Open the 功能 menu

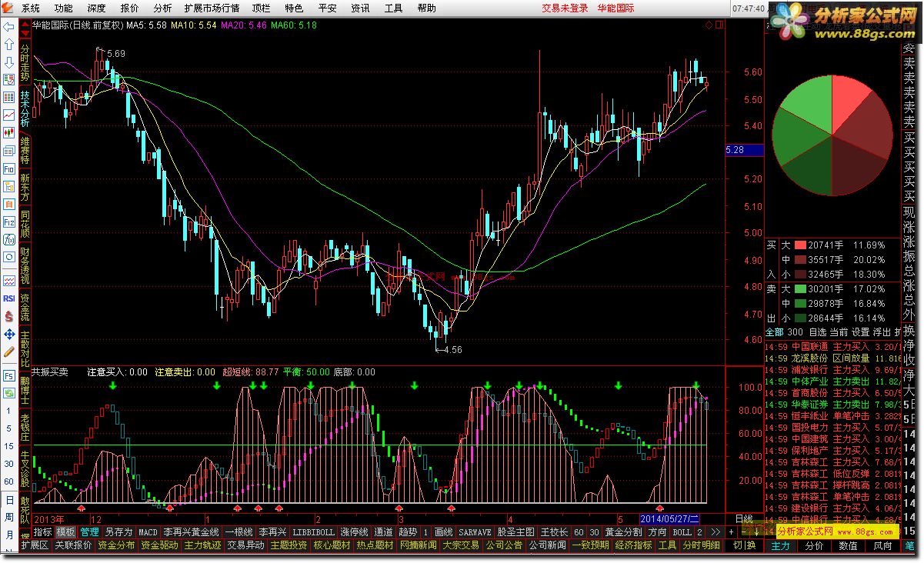coord(64,8)
